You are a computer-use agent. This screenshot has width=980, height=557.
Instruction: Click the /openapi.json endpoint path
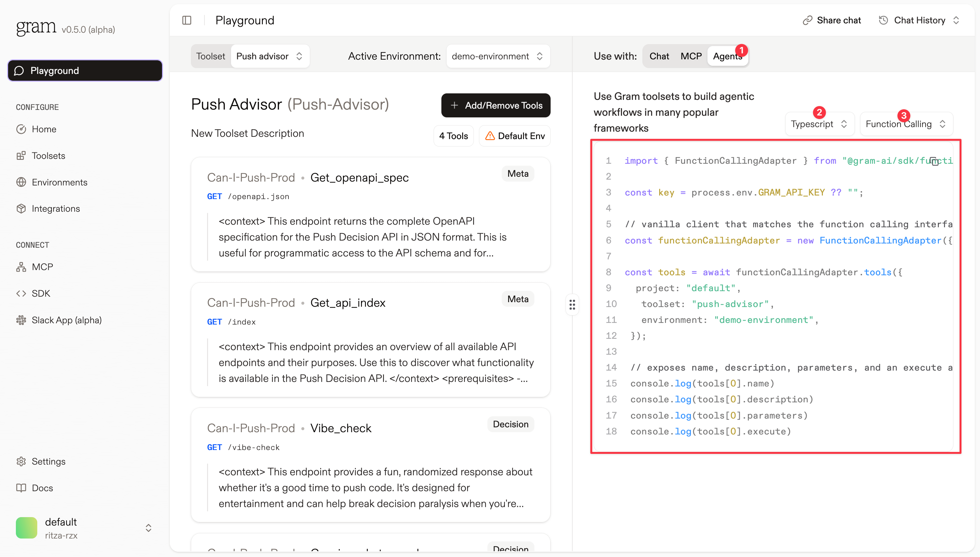pos(259,196)
